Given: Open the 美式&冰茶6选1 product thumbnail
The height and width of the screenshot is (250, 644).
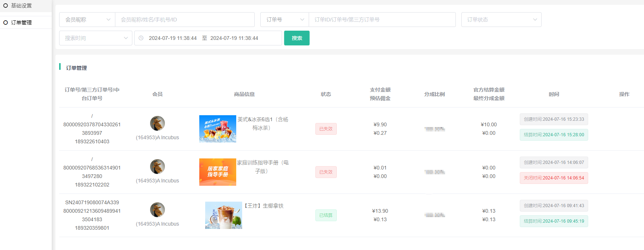Looking at the screenshot, I should tap(218, 129).
